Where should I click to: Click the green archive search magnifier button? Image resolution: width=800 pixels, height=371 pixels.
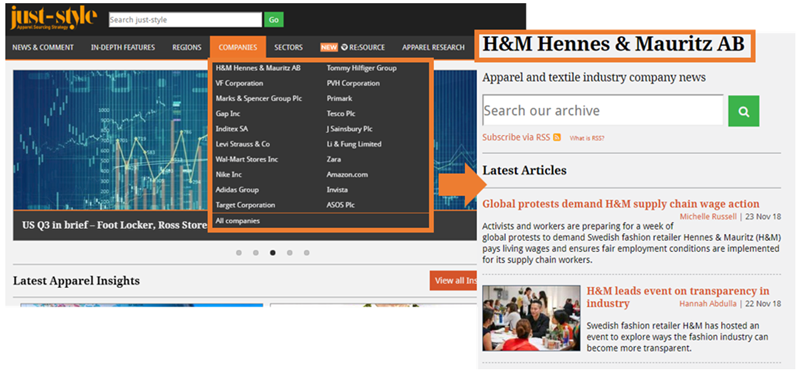pyautogui.click(x=743, y=111)
